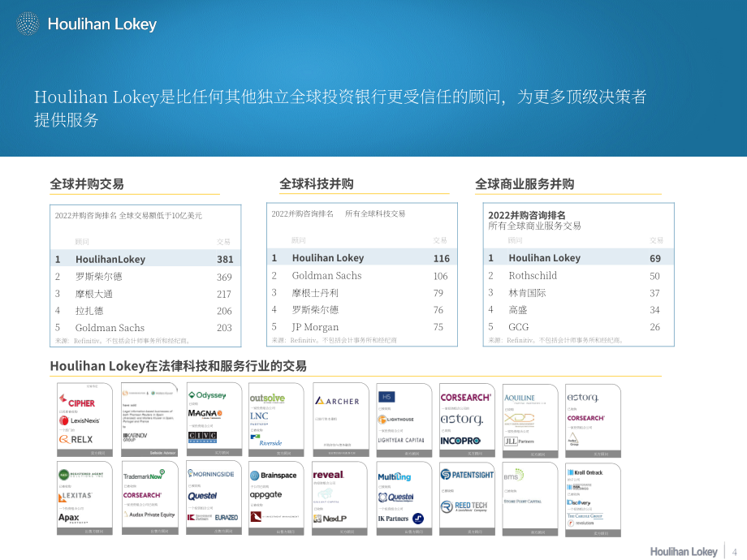Viewport: 747px width, 560px height.
Task: Click the Goldman Sachs row showing 106
Action: [362, 276]
